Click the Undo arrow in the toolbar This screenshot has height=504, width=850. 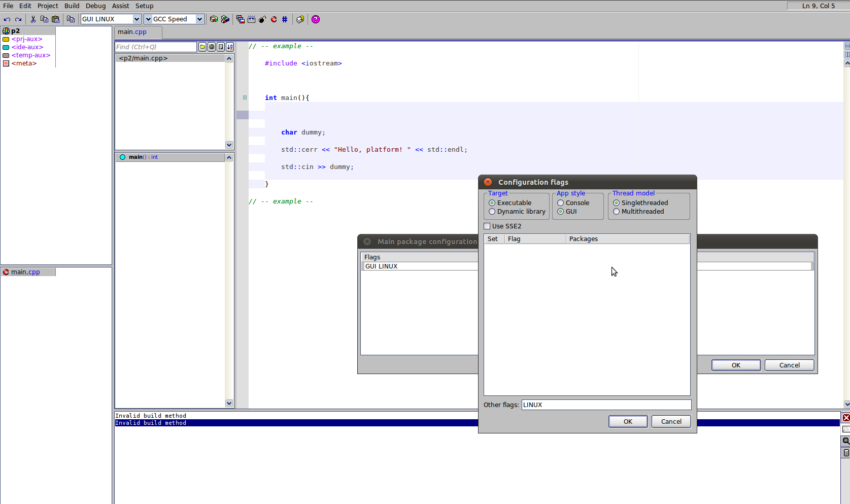(7, 19)
